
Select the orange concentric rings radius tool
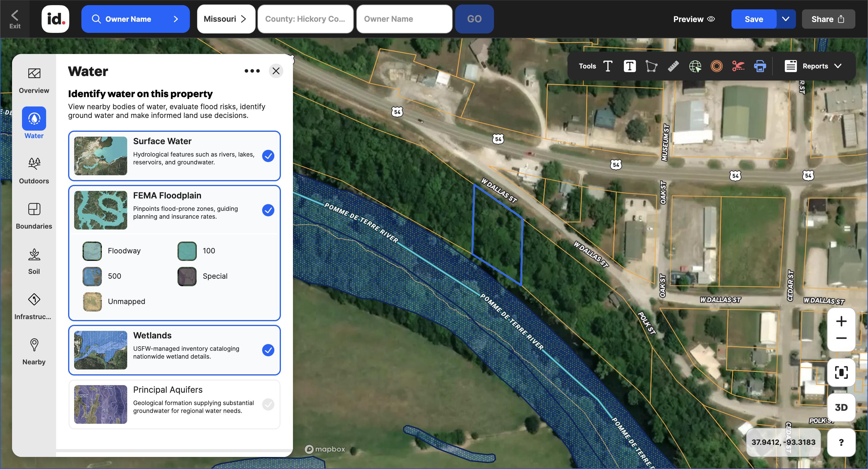pyautogui.click(x=716, y=66)
